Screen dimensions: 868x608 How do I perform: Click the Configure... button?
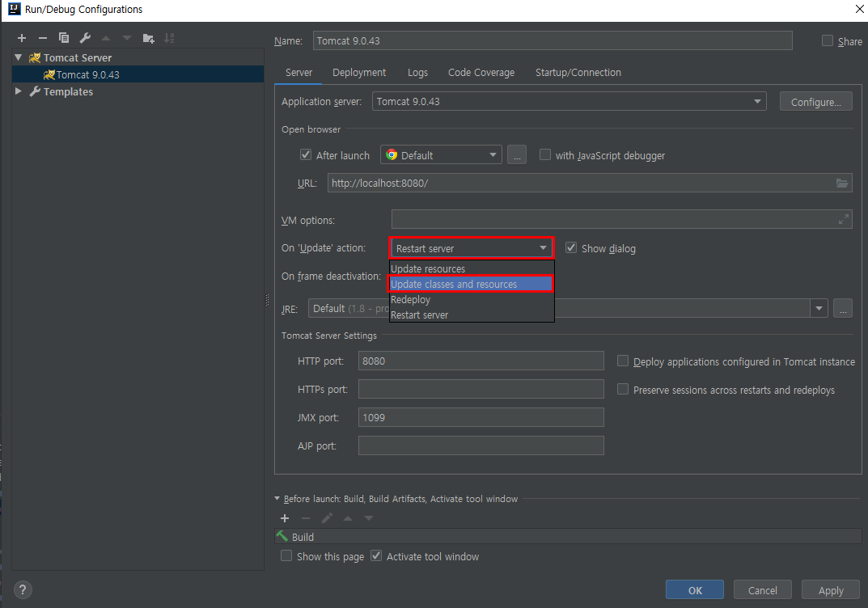816,102
